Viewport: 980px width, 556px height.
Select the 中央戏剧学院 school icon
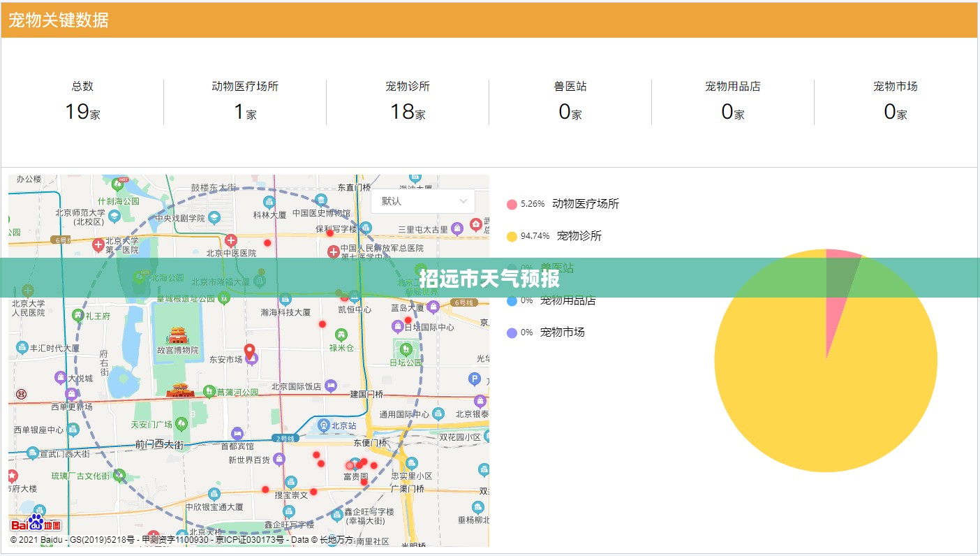pos(214,218)
